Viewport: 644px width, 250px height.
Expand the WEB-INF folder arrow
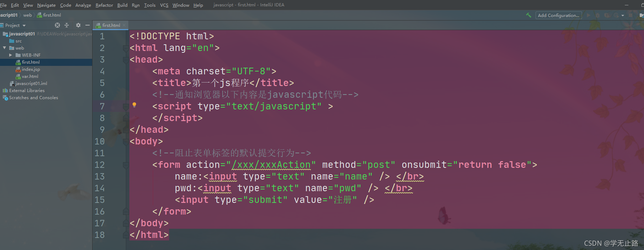pos(11,55)
